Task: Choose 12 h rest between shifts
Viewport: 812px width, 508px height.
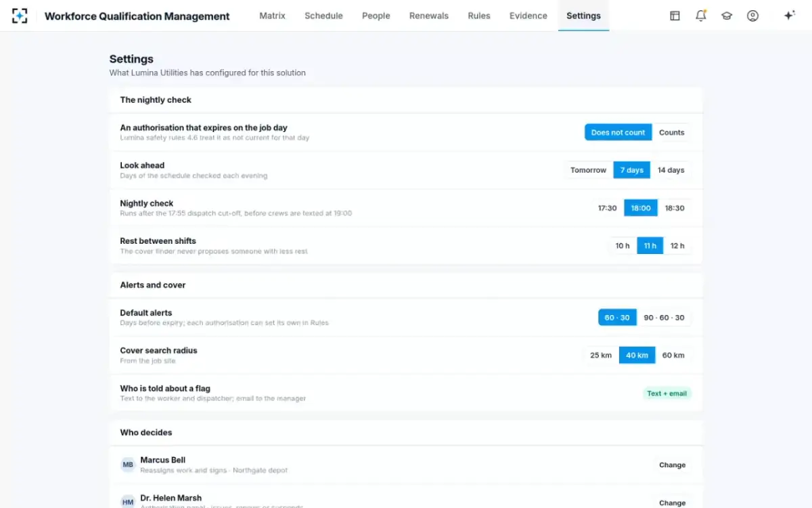Action: point(677,246)
